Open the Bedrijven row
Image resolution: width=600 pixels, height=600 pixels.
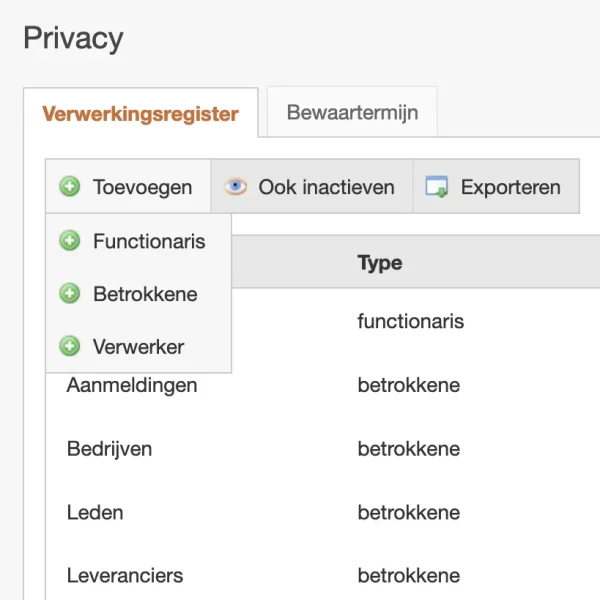coord(110,449)
